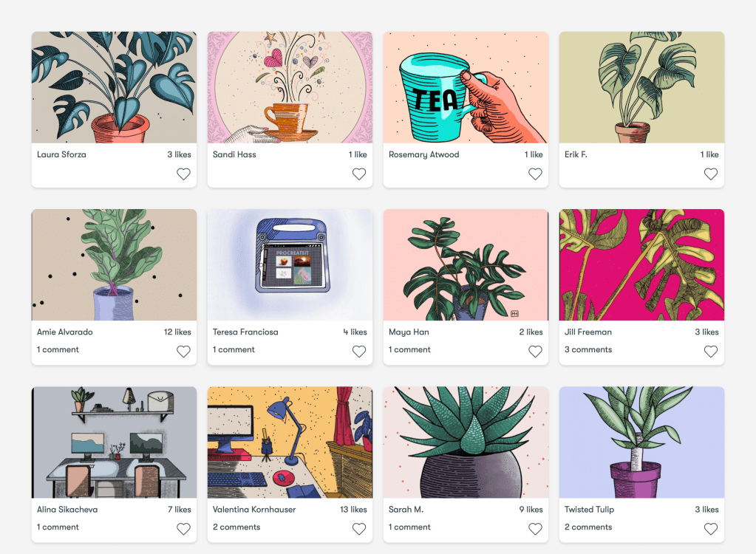This screenshot has width=756, height=554.
Task: Heart Alina Sikacheva's desk workspace illustration
Action: pyautogui.click(x=183, y=529)
